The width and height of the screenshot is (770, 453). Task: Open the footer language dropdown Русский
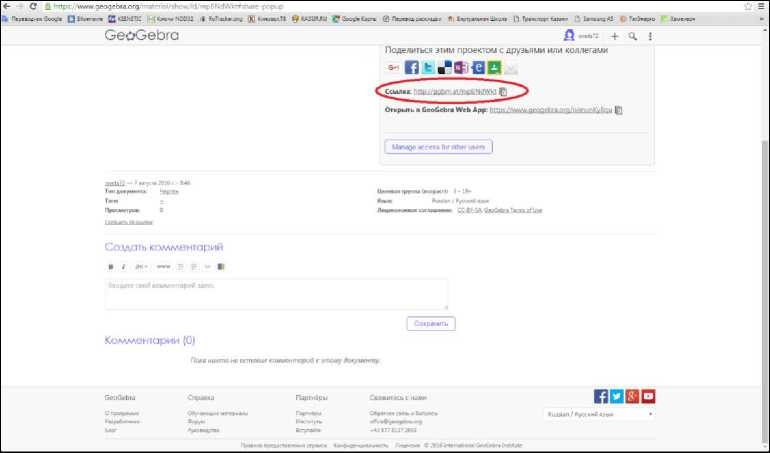(600, 415)
